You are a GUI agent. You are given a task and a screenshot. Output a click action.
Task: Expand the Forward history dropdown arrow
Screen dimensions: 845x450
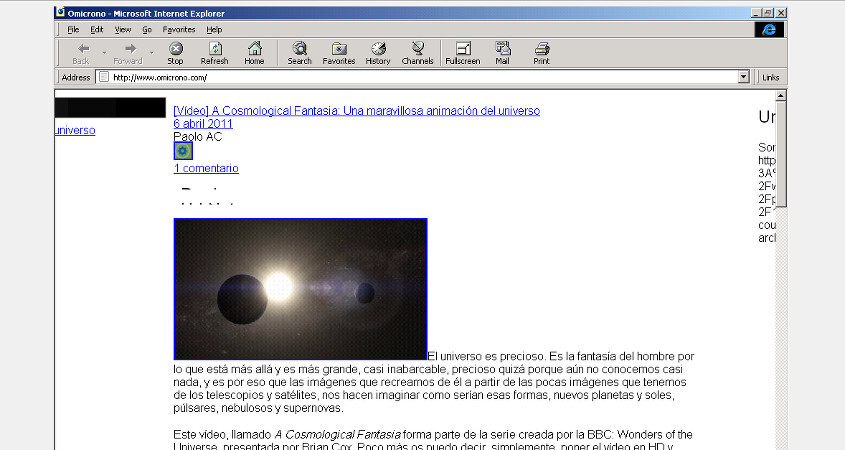coord(152,53)
